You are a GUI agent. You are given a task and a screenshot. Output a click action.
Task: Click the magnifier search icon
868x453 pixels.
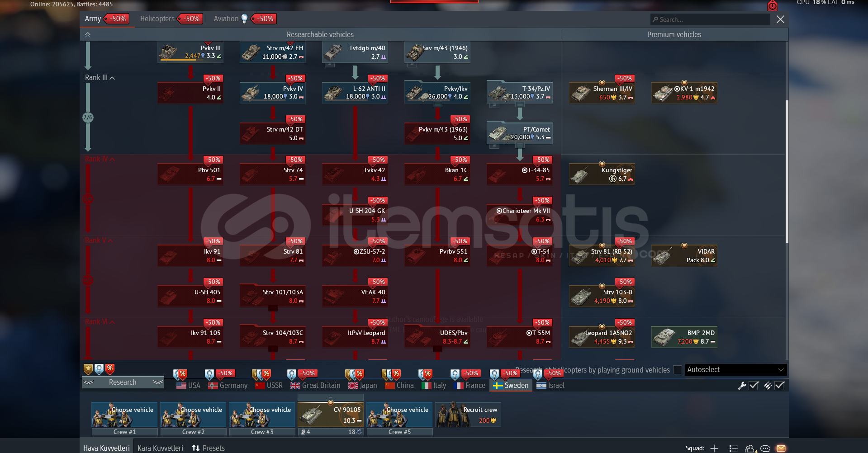[655, 19]
